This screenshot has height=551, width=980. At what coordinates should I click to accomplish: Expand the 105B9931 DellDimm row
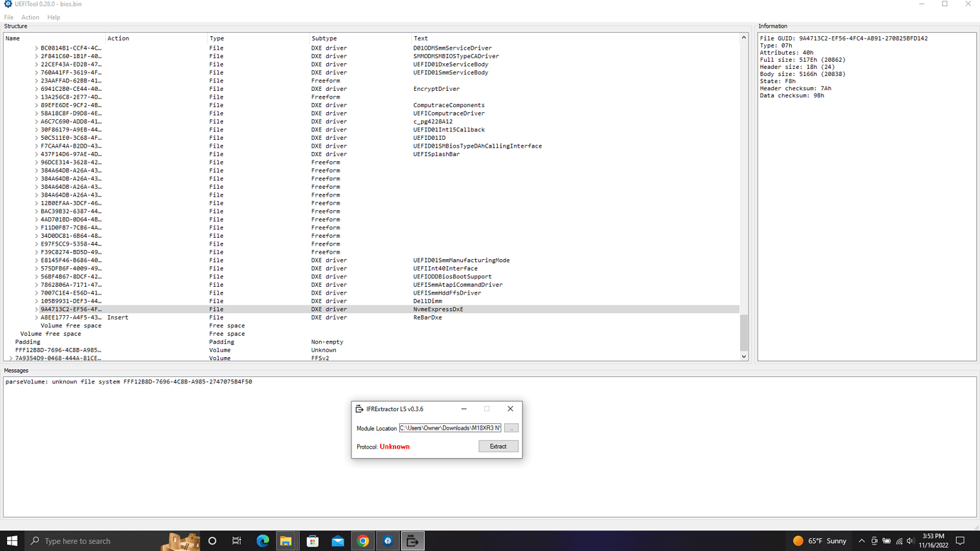[x=36, y=301]
